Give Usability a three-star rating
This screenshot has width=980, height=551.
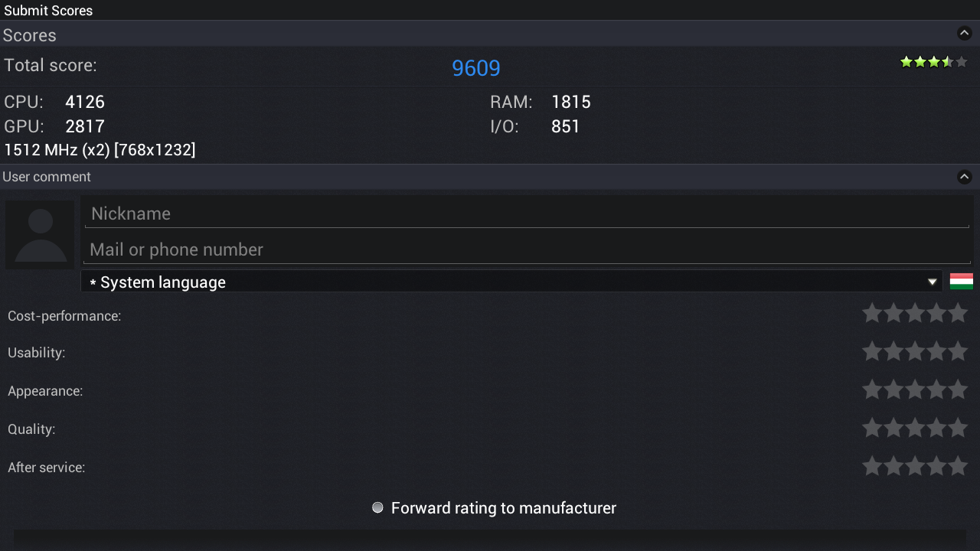(x=915, y=351)
